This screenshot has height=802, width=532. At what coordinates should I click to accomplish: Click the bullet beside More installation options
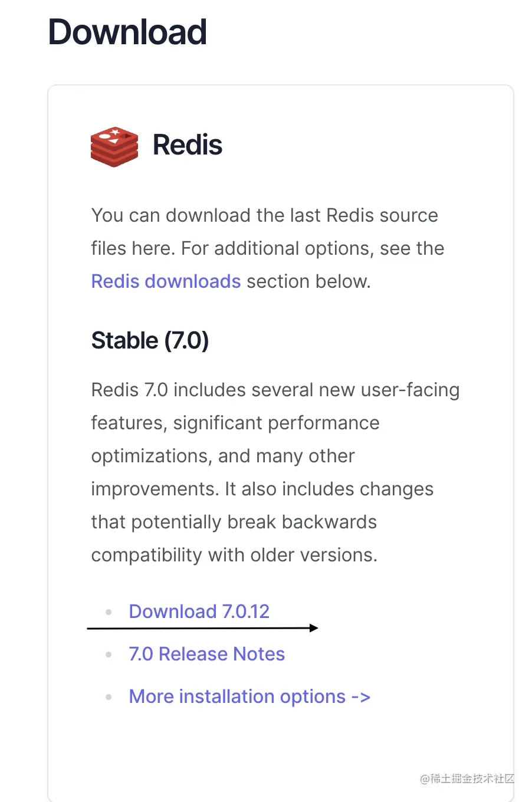click(109, 697)
